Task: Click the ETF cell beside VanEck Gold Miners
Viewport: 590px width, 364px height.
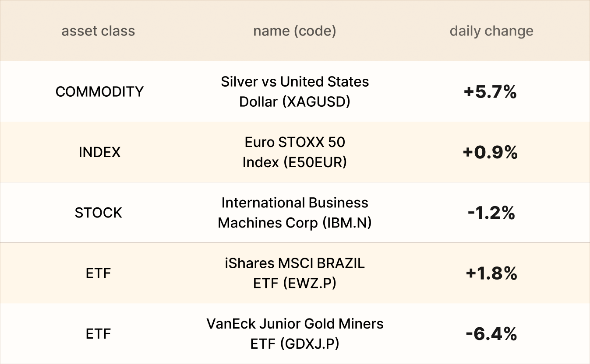Action: pos(99,334)
